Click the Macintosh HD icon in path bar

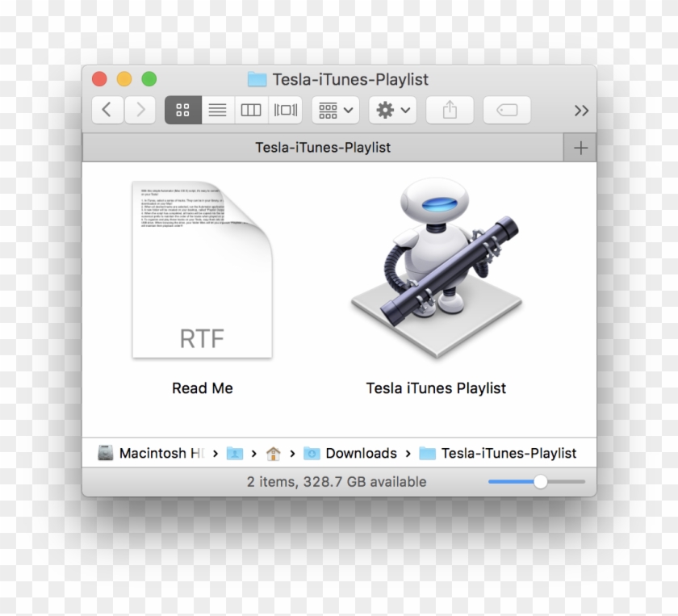point(104,453)
